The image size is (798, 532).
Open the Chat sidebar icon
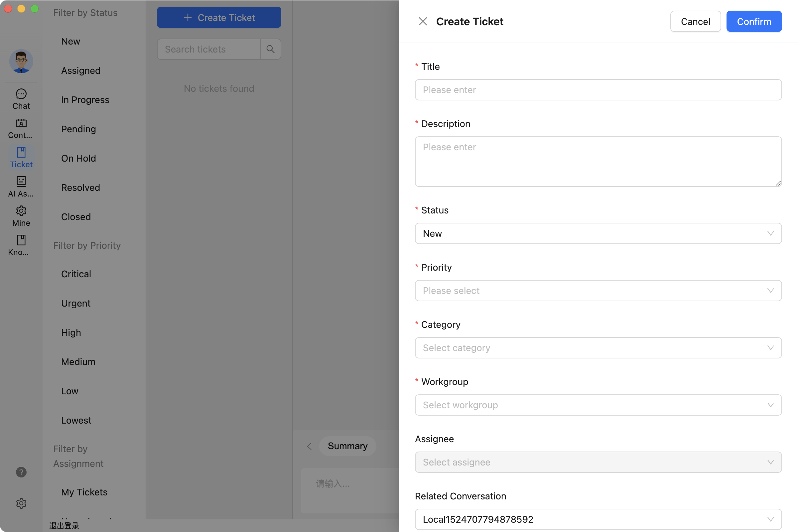[x=21, y=99]
